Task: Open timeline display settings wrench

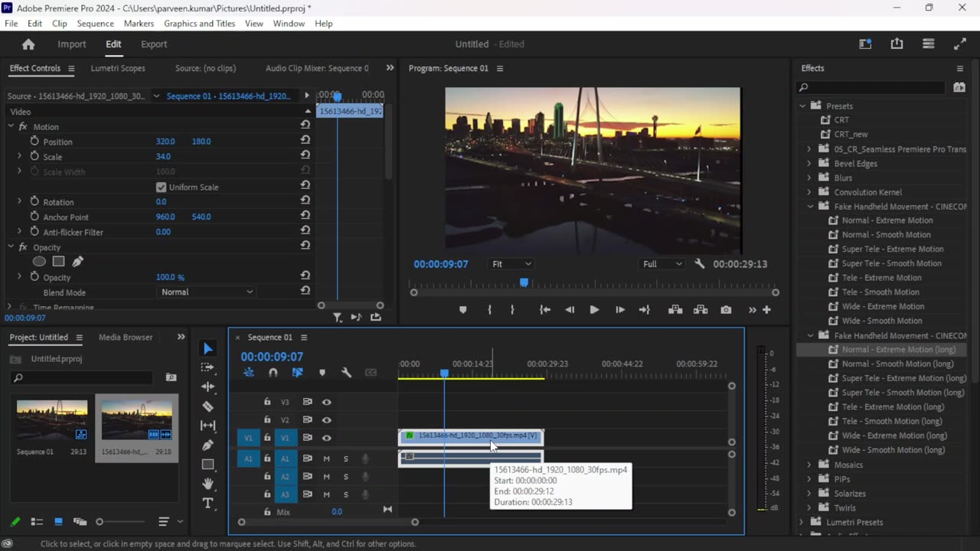Action: (x=346, y=373)
